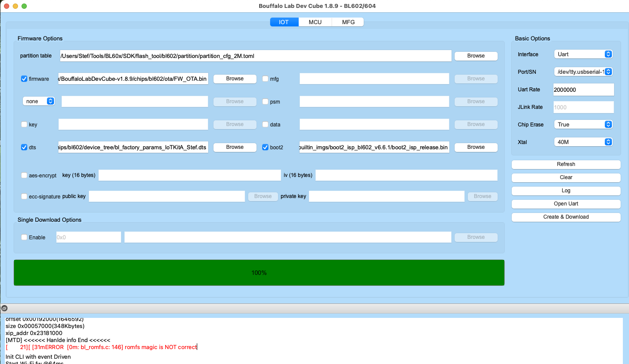Click the single download file path field
The width and height of the screenshot is (629, 364).
tap(288, 237)
